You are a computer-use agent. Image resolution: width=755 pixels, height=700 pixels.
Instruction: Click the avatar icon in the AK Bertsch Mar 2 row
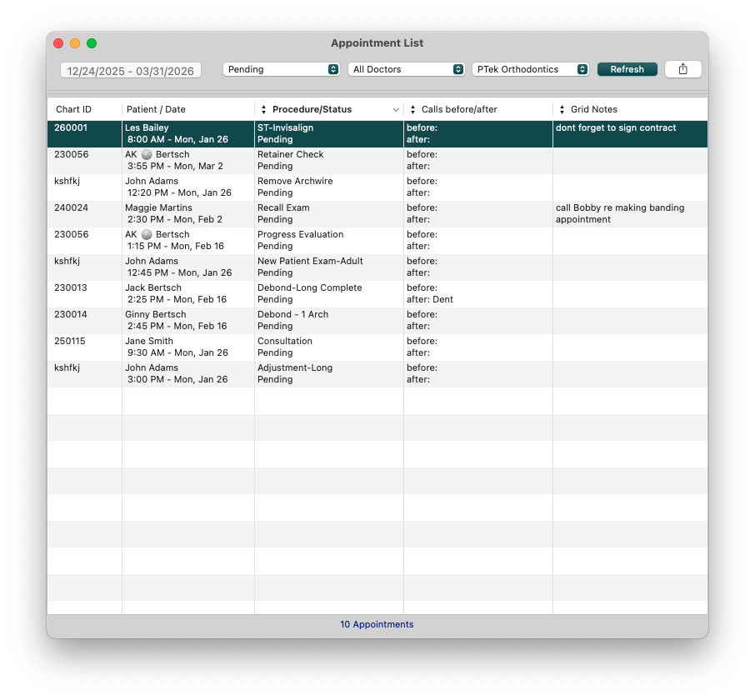147,154
